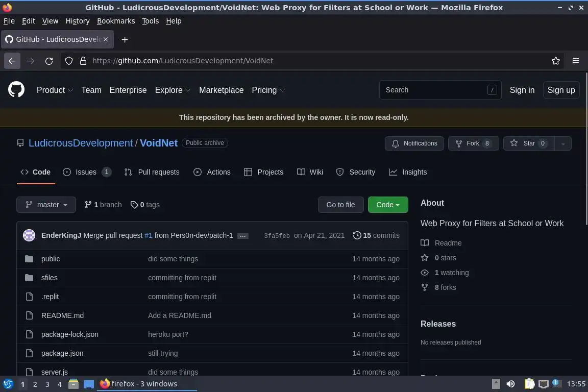
Task: Open the system start menu icon
Action: tap(8, 384)
